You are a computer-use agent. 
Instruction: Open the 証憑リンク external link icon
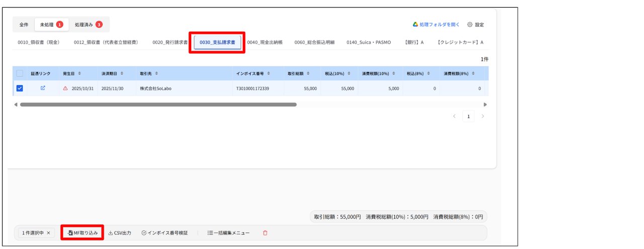click(43, 88)
